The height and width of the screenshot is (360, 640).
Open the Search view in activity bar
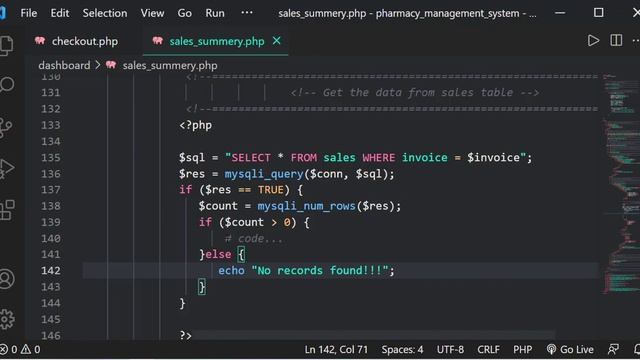(7, 85)
